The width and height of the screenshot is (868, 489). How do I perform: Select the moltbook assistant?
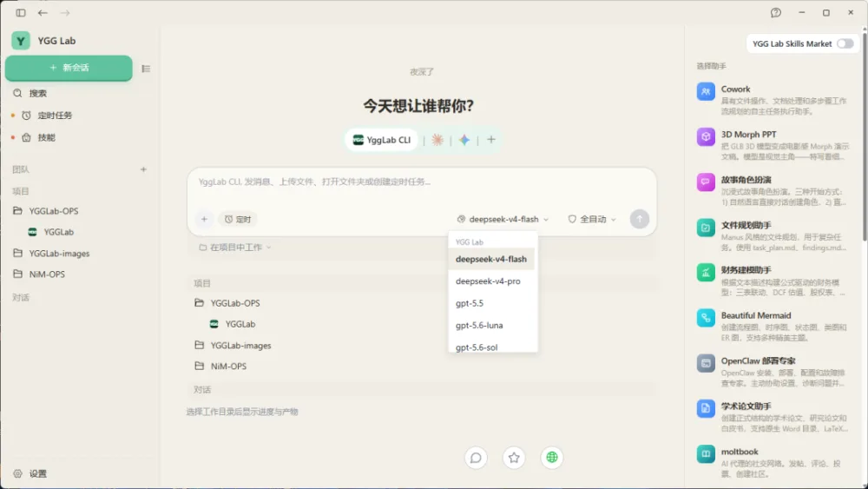coord(773,462)
